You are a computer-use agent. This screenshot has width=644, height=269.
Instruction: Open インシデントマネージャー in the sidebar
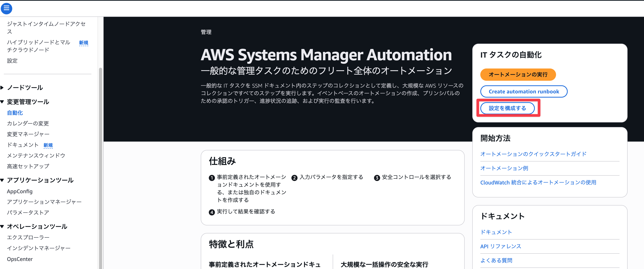[39, 248]
